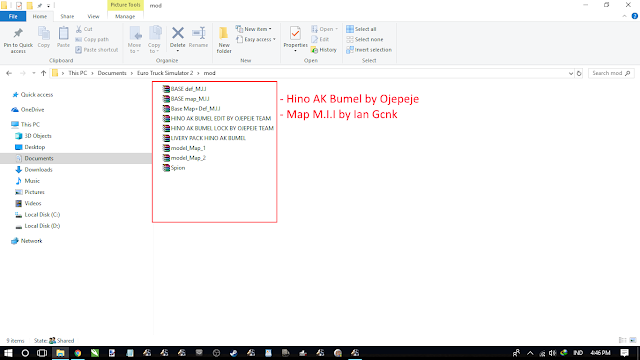
Task: Switch to the View ribbon tab
Action: tap(93, 16)
